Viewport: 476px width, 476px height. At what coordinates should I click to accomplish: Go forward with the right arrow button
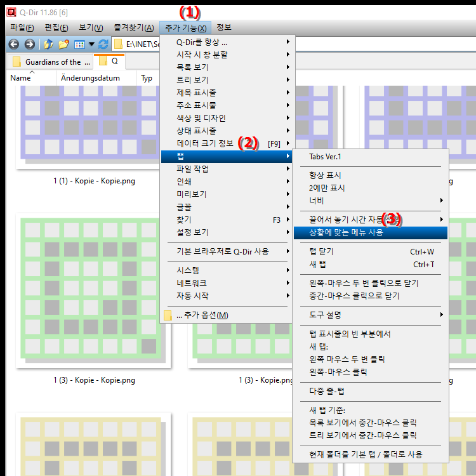29,44
